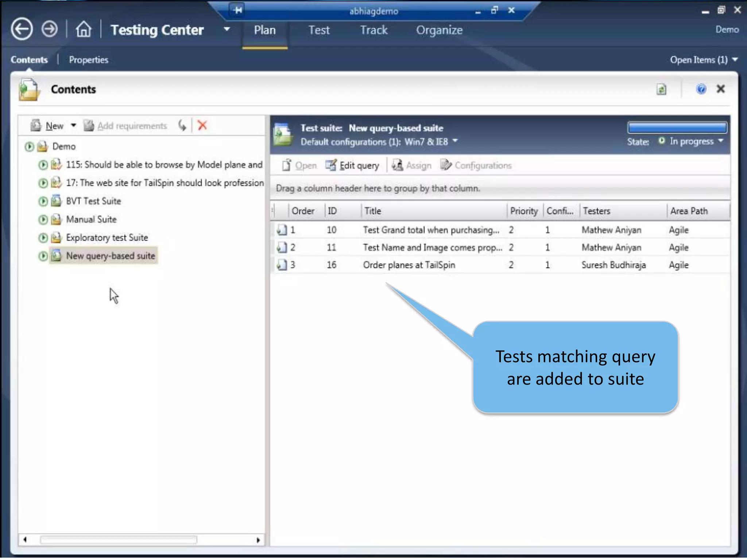Sort by the Priority column header
This screenshot has width=747, height=560.
[x=525, y=211]
